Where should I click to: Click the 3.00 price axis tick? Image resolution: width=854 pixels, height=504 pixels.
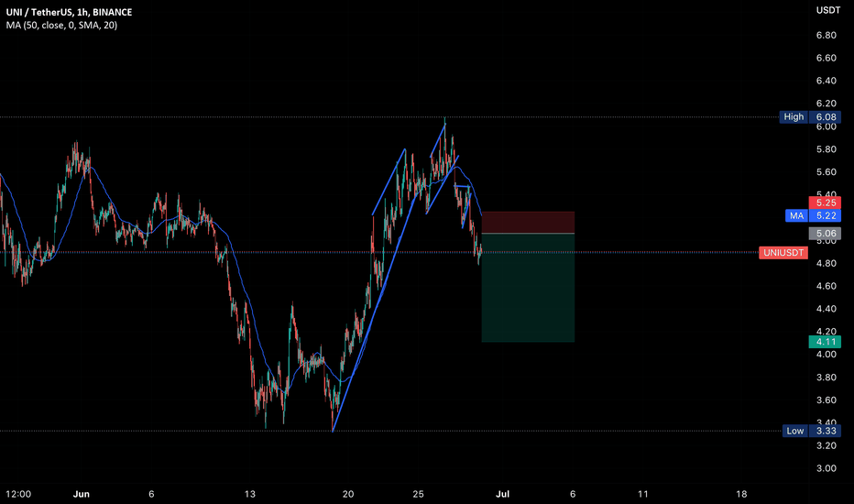click(x=827, y=468)
